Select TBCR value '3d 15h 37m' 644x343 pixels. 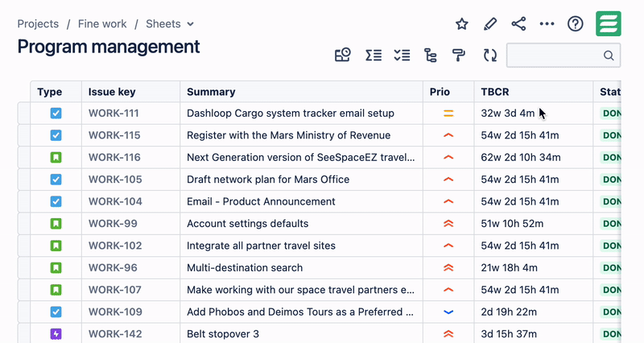[509, 334]
